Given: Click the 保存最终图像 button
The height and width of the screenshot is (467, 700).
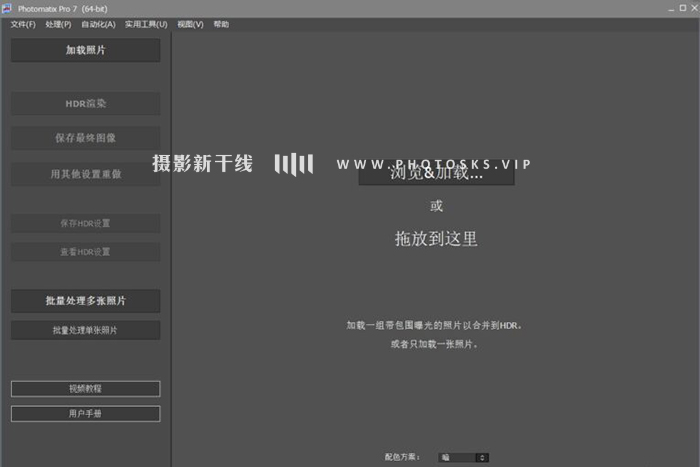Looking at the screenshot, I should pos(86,138).
